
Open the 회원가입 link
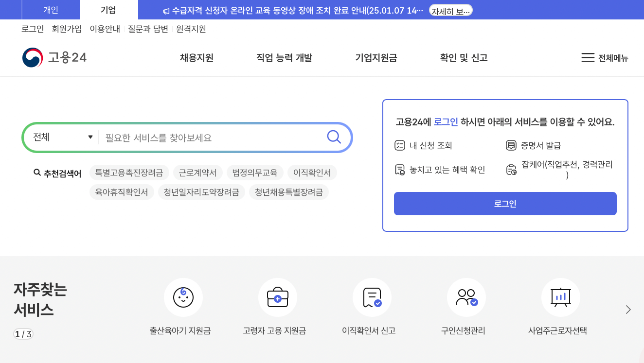tap(67, 29)
